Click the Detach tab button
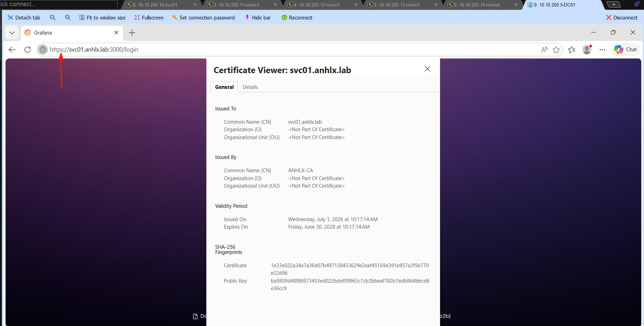The width and height of the screenshot is (644, 326). tap(24, 17)
